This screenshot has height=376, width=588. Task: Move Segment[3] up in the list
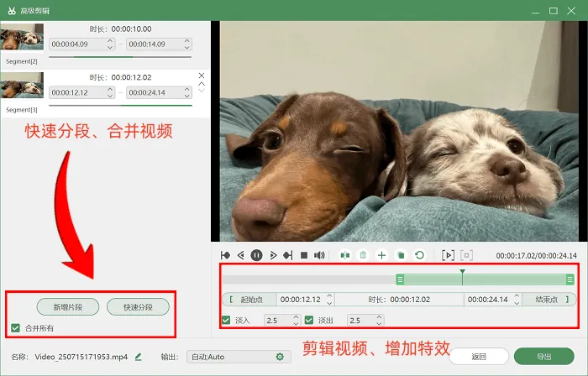click(202, 84)
